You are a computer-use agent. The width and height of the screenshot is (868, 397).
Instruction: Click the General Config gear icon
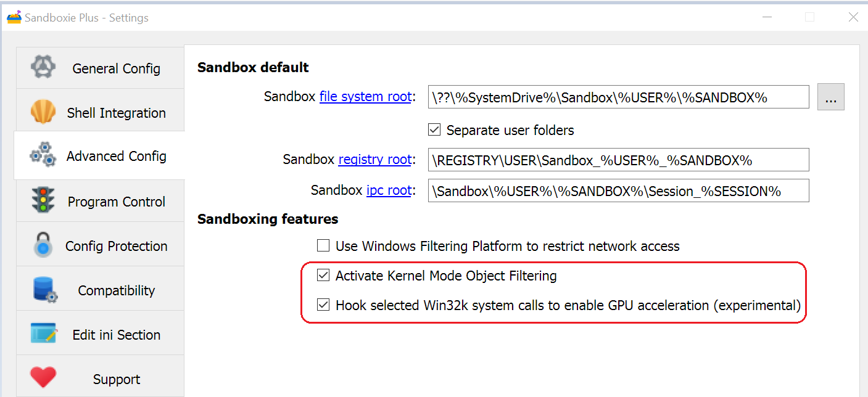point(43,67)
